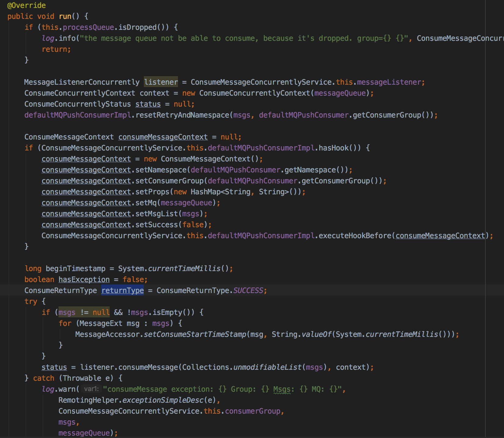The image size is (504, 438).
Task: Click the messageListener field reference
Action: (x=389, y=82)
